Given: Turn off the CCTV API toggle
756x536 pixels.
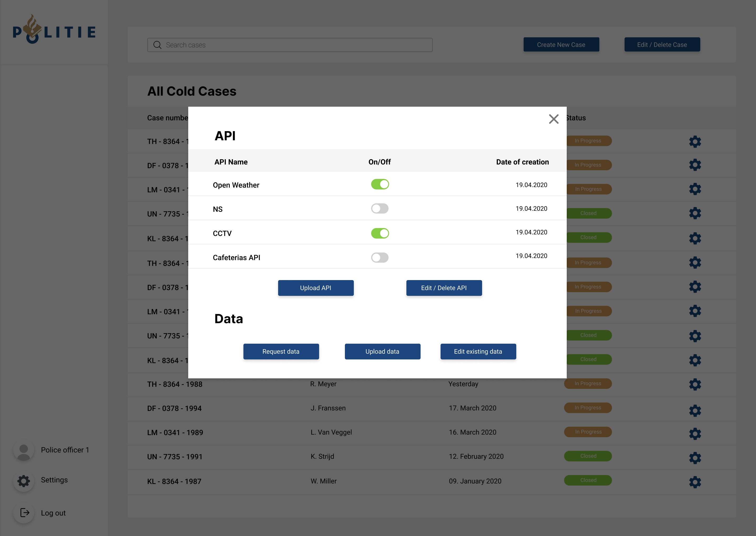Looking at the screenshot, I should [380, 233].
